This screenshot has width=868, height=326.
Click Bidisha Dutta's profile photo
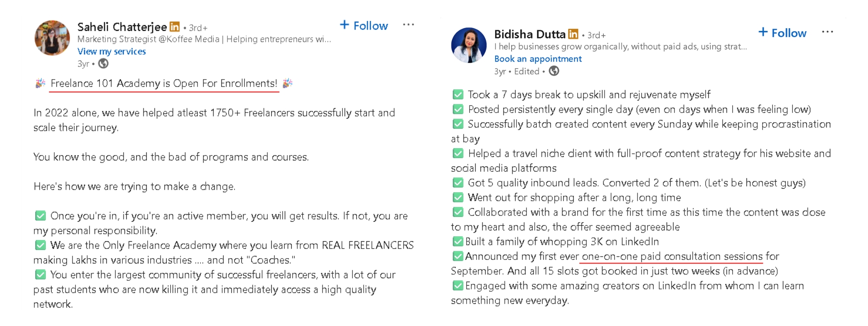469,45
